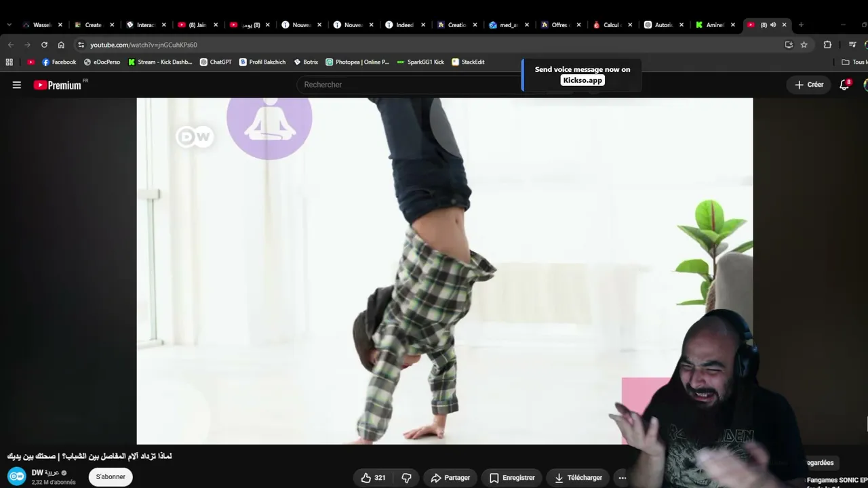
Task: Open the DW channel avatar
Action: (x=17, y=477)
